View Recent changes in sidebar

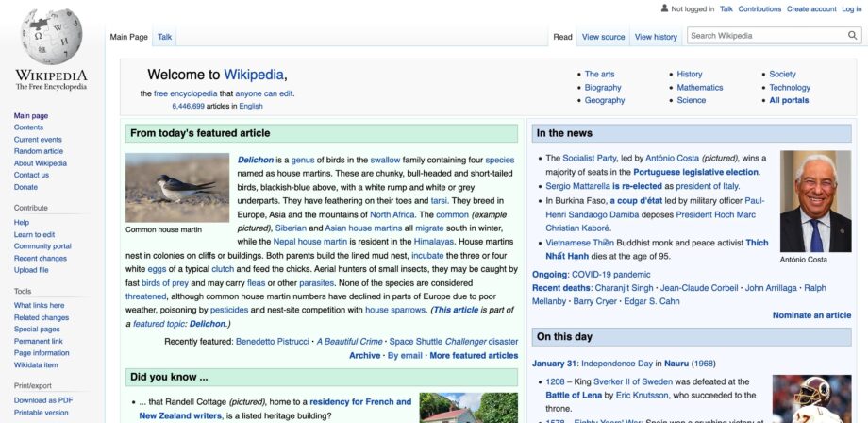pyautogui.click(x=41, y=259)
